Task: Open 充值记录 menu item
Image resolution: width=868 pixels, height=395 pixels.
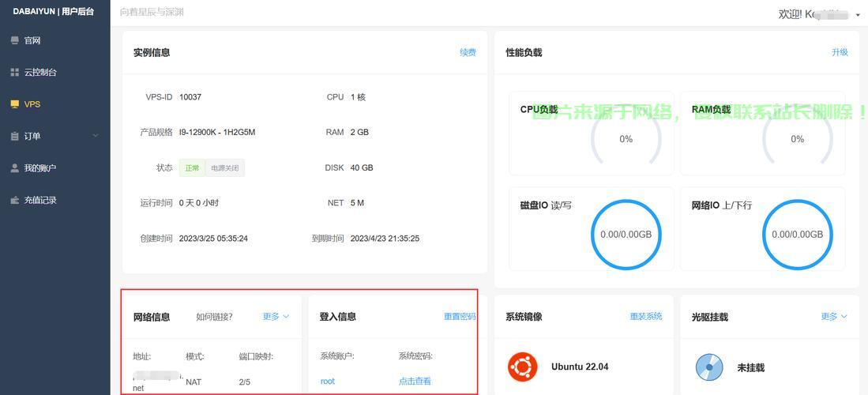Action: click(40, 201)
